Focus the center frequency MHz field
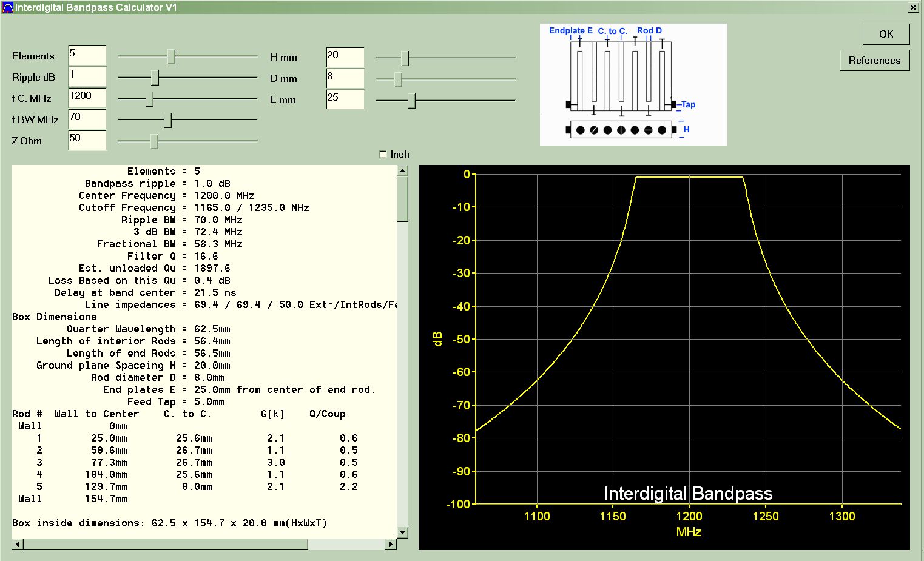The width and height of the screenshot is (924, 561). tap(87, 98)
